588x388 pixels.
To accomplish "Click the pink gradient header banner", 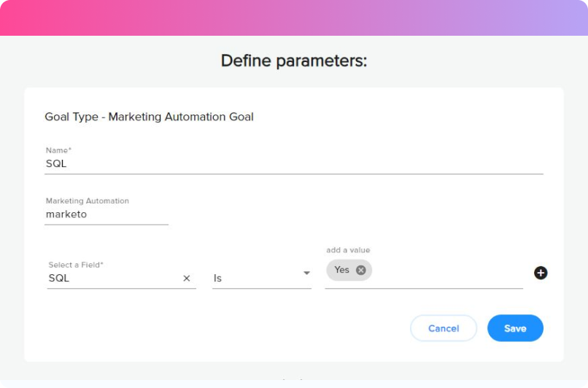I will pos(294,18).
